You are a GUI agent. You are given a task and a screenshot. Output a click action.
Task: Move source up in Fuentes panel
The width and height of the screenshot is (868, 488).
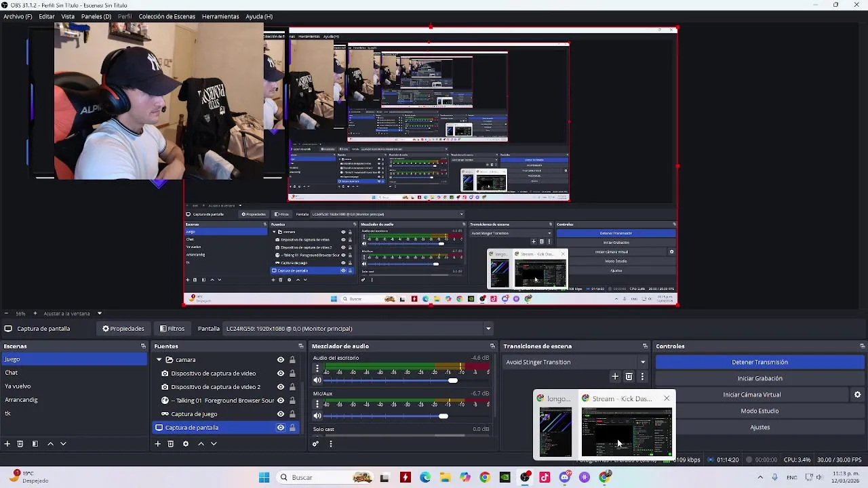[201, 444]
